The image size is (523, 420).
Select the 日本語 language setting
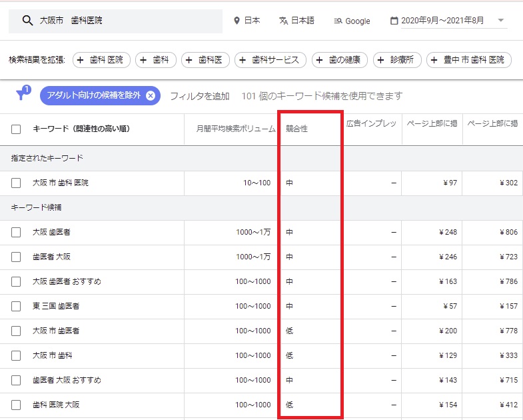[x=297, y=21]
